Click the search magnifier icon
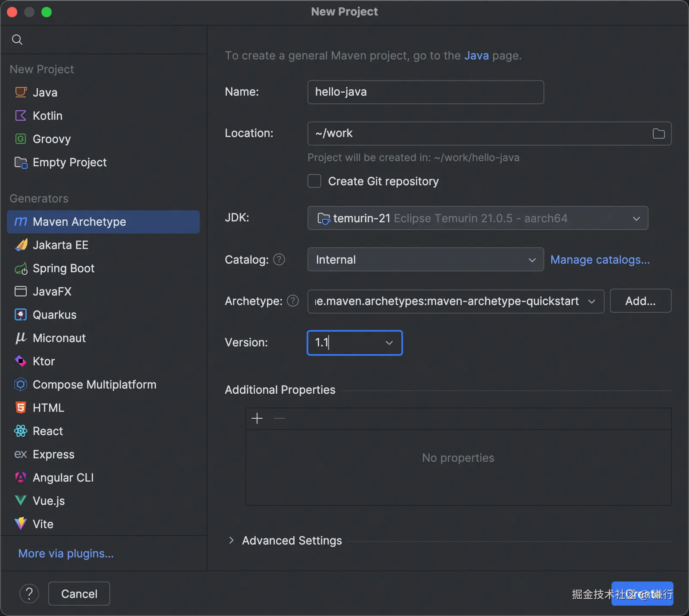689x616 pixels. click(17, 40)
